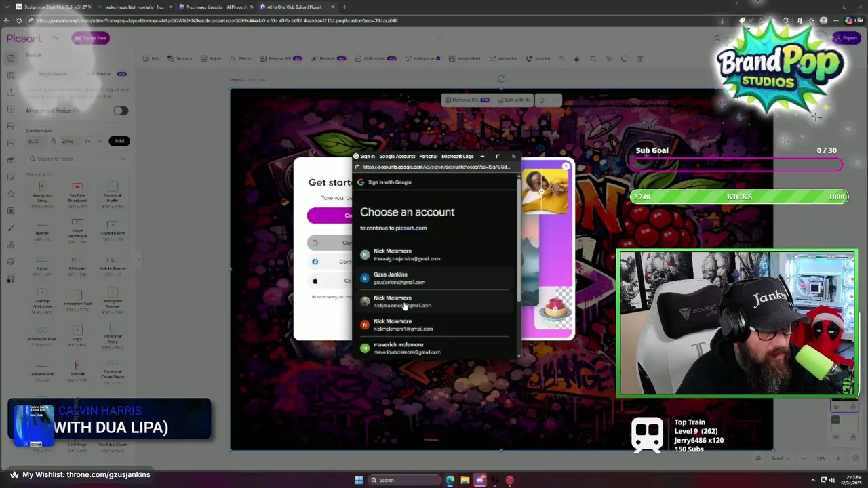Screen dimensions: 868x488
Task: Open the star favorites sidebar icon
Action: 11,194
